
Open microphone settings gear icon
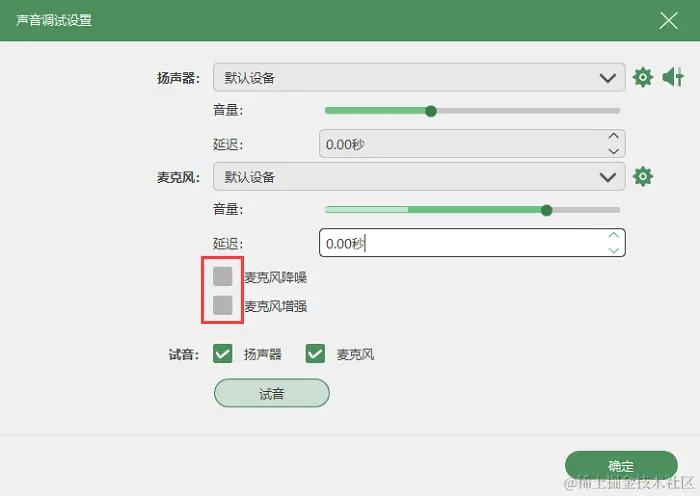(642, 176)
